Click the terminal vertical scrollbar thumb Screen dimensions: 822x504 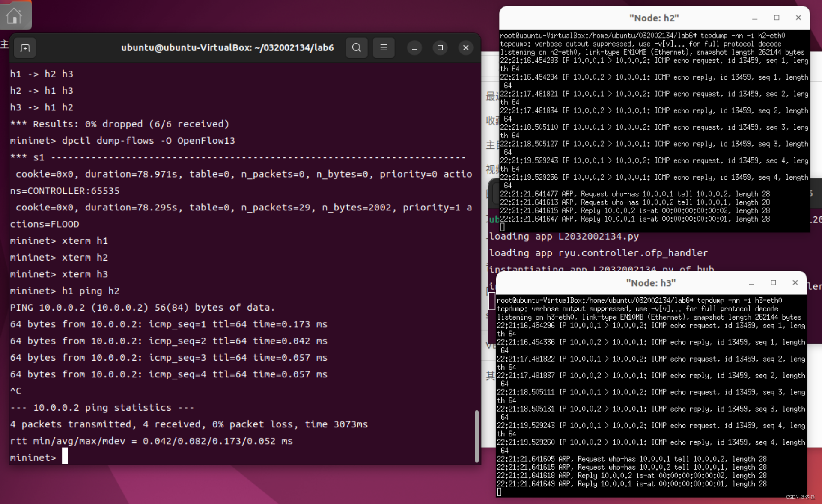(477, 436)
